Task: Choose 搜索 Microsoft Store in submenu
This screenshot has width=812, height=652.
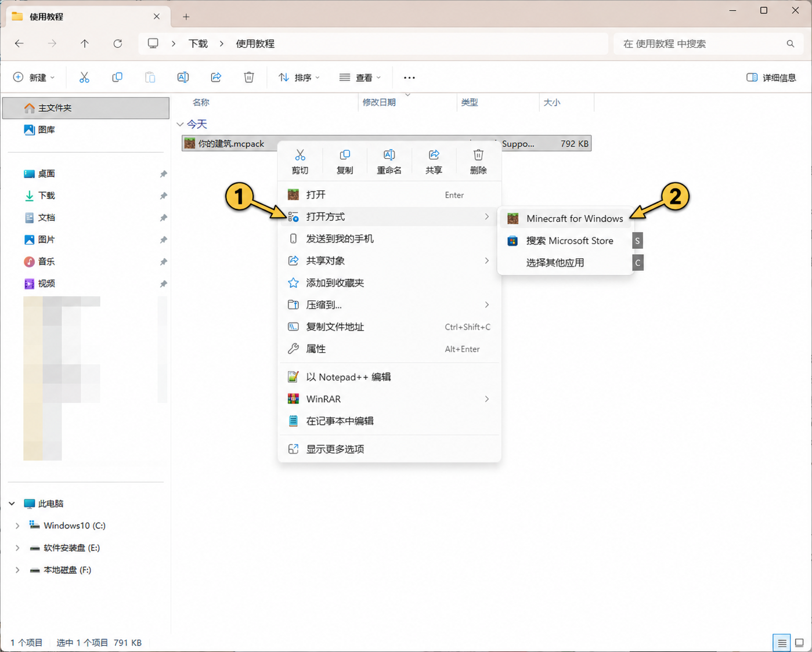Action: pyautogui.click(x=565, y=241)
